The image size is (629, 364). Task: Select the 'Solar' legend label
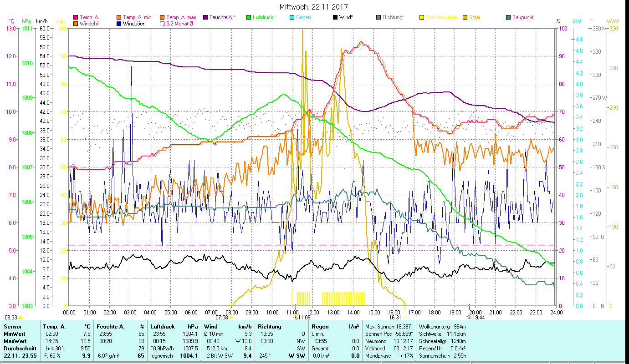click(475, 17)
